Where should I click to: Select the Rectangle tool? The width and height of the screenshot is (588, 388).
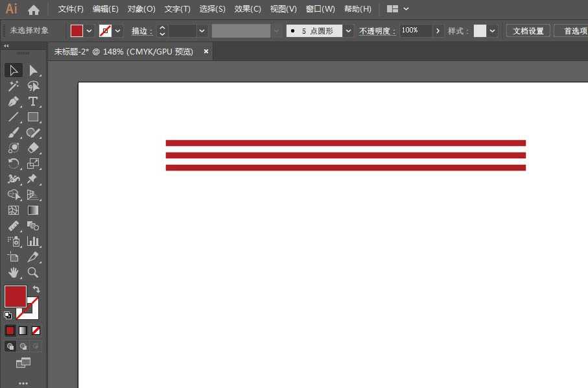coord(33,117)
